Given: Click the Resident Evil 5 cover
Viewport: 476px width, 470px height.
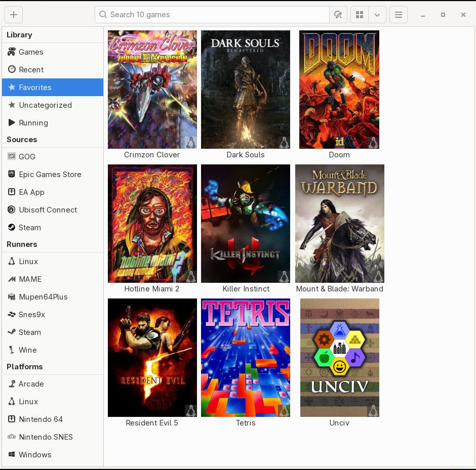Looking at the screenshot, I should (x=152, y=358).
